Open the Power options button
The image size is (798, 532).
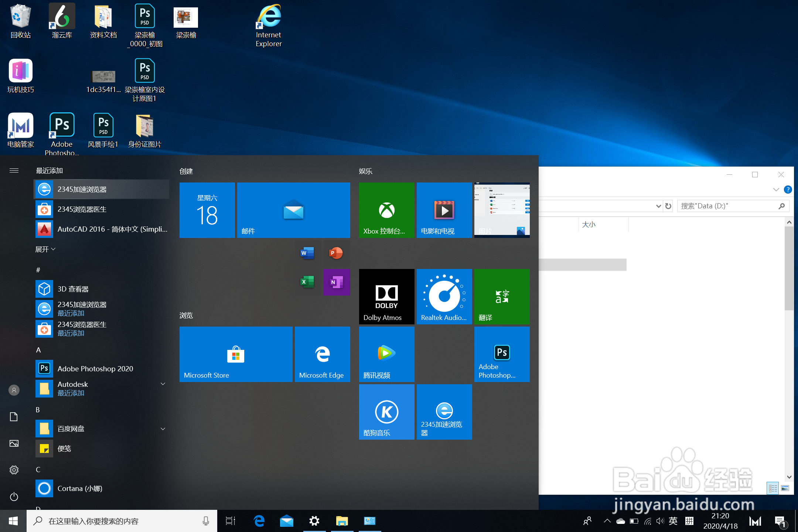[x=14, y=497]
